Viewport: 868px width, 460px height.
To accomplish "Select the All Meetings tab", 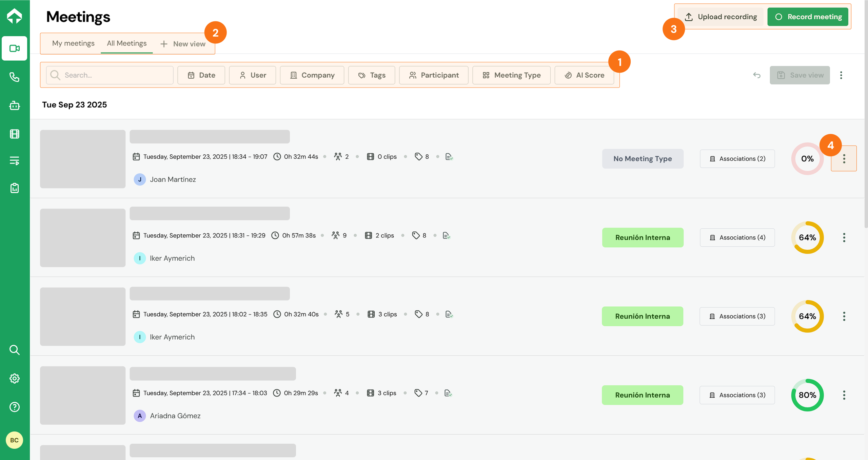I will click(127, 43).
